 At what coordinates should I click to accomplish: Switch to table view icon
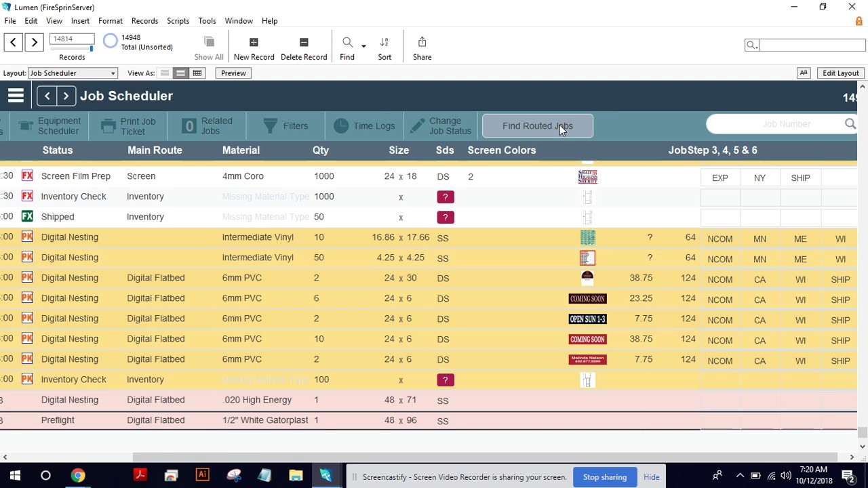click(197, 73)
